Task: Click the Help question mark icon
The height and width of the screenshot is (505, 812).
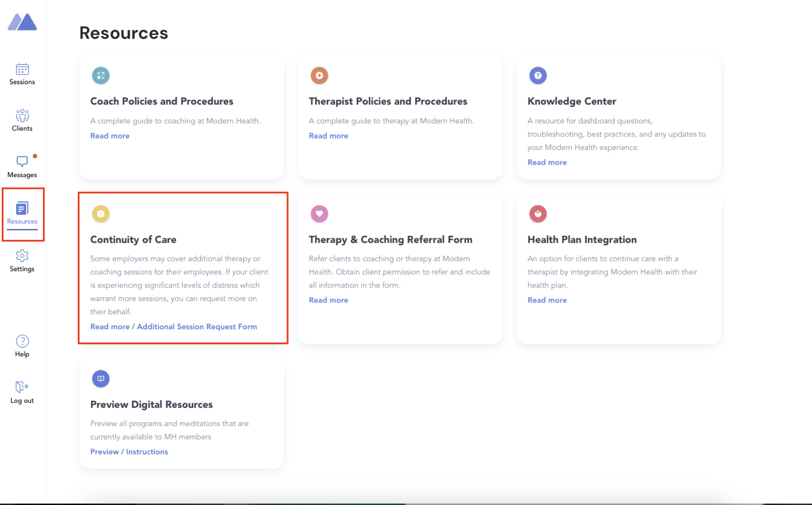Action: click(22, 341)
